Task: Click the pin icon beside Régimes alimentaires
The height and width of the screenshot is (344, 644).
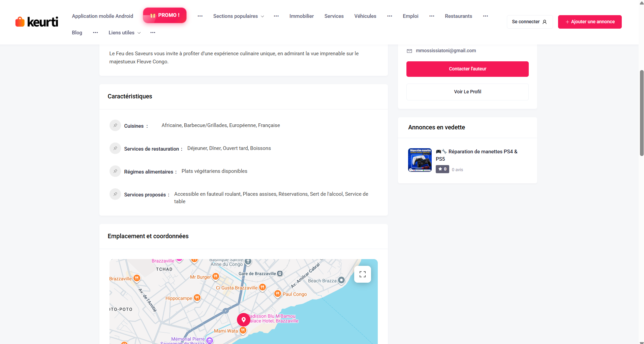Action: (x=115, y=171)
